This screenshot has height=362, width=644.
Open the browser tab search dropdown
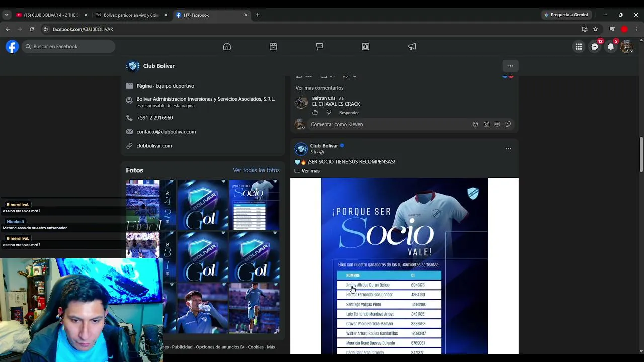pos(7,15)
